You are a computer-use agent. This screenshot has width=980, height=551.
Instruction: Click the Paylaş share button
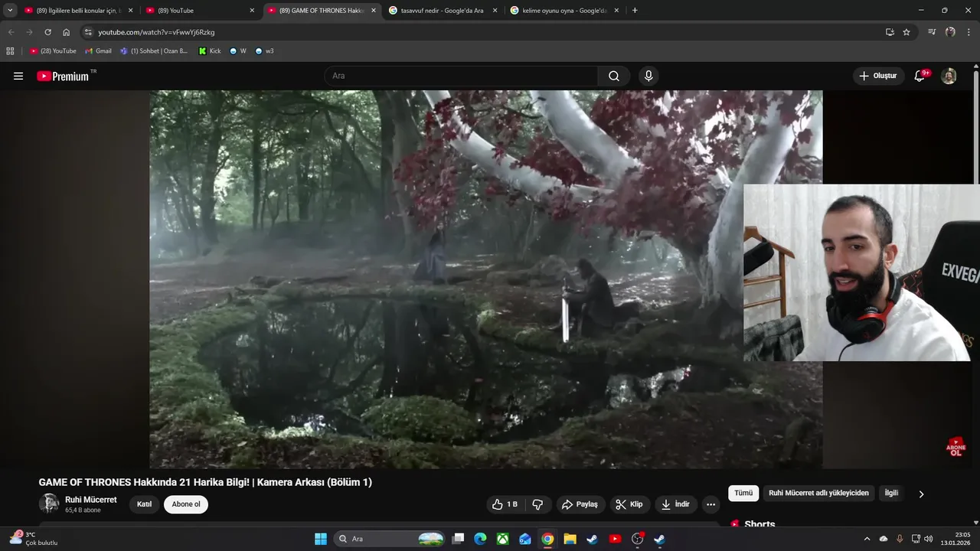click(579, 504)
